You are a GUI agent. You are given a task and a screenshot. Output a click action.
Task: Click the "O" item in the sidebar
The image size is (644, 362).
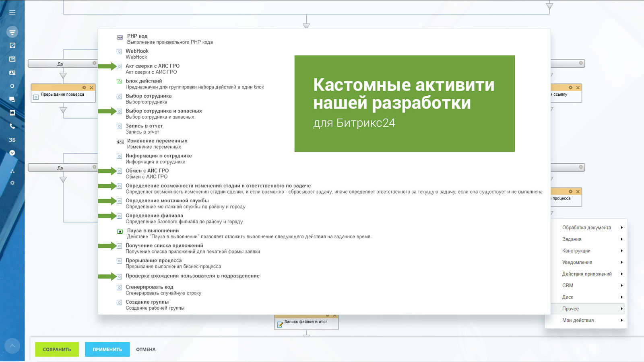click(x=12, y=86)
